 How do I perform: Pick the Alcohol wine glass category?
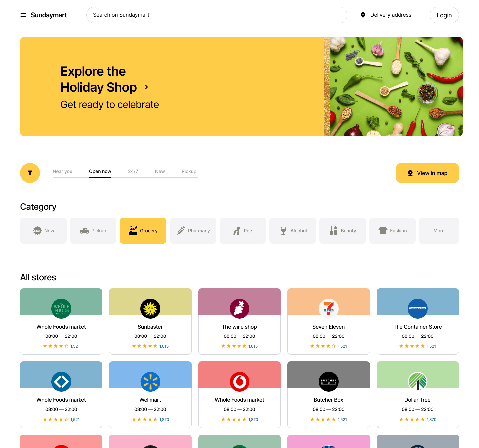point(283,231)
